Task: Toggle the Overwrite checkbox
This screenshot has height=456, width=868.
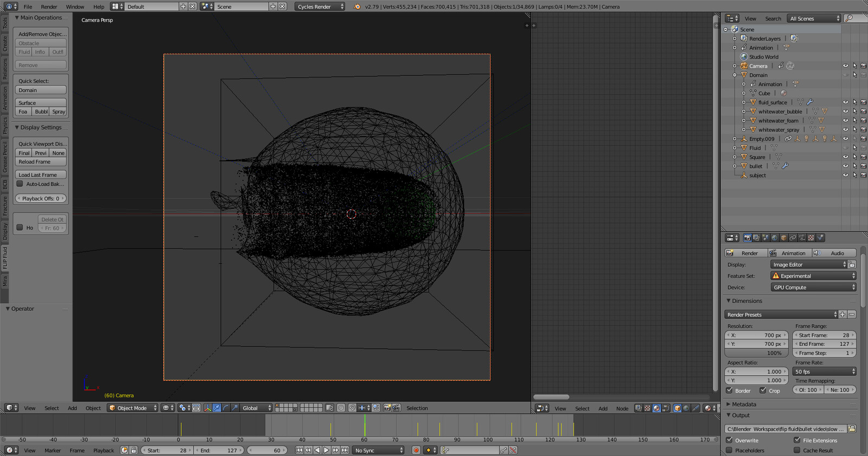Action: (x=730, y=440)
